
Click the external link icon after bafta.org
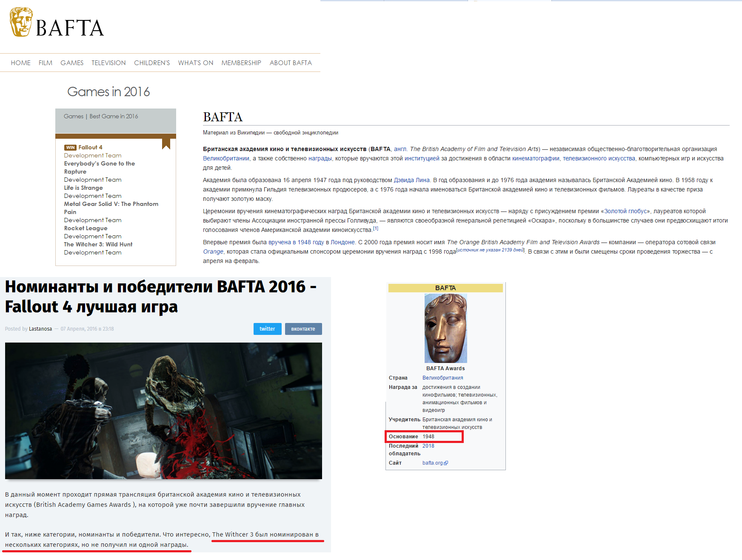(446, 463)
